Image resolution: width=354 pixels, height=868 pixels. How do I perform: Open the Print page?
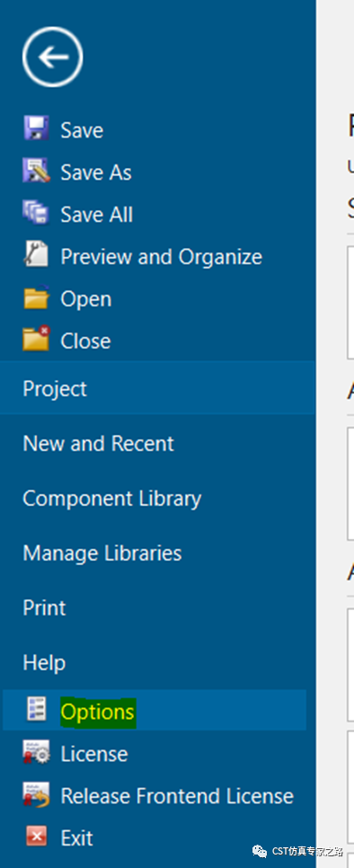pos(44,607)
